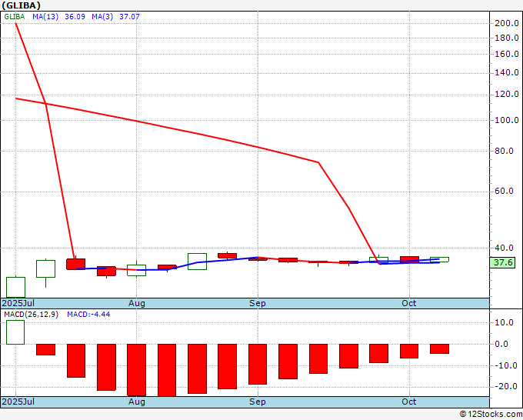Click Oct on the MACD panel axis
Screen dimensions: 523x420
pos(409,402)
